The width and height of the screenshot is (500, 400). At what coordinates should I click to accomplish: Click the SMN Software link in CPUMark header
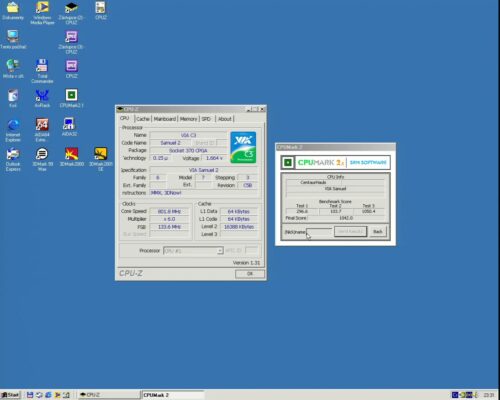point(368,162)
